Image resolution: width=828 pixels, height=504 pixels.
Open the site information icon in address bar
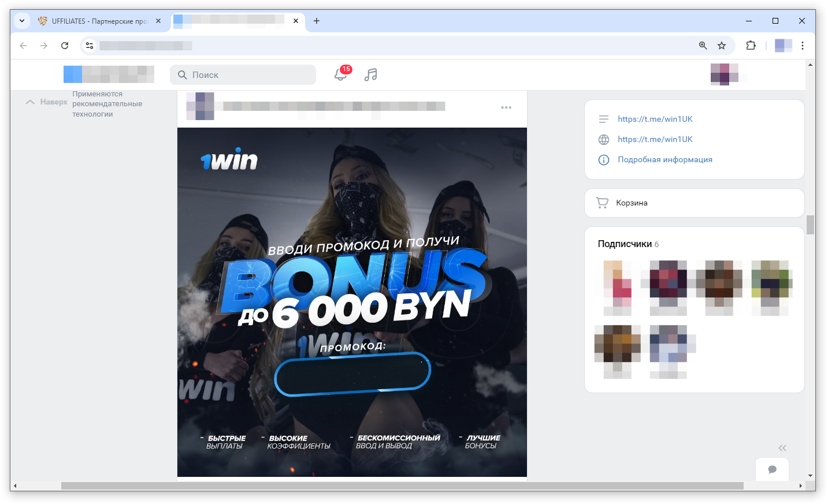[89, 46]
